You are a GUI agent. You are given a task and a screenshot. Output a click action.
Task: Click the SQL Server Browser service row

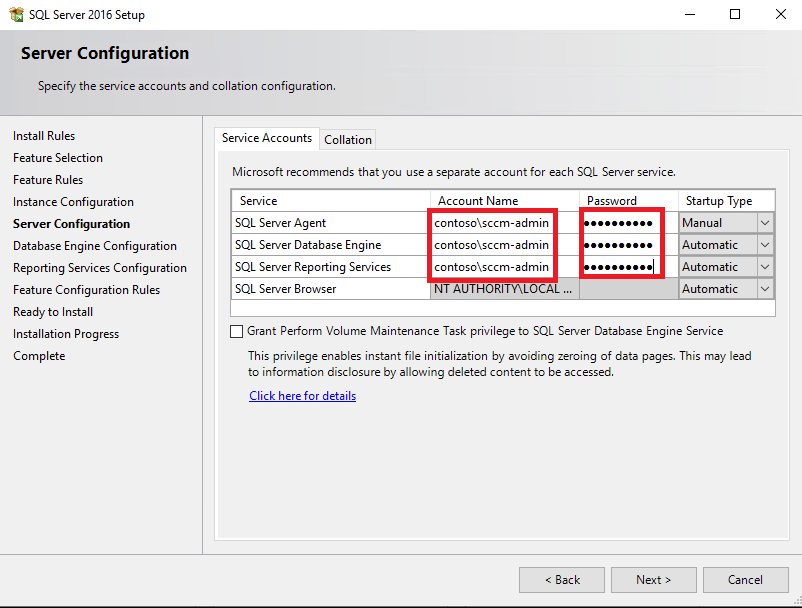[503, 289]
